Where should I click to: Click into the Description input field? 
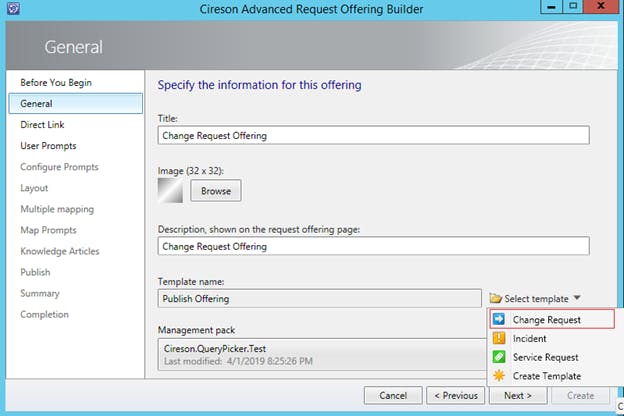pos(374,246)
